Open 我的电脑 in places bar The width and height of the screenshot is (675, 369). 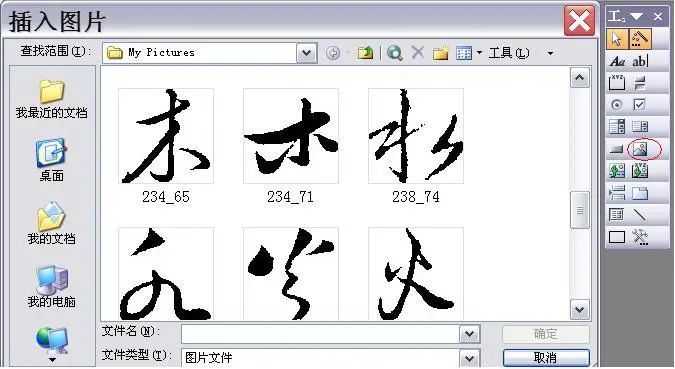52,286
